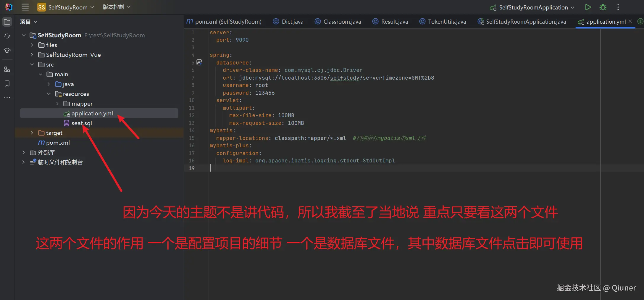
Task: Click classpath:mapper/*.xml value
Action: pyautogui.click(x=310, y=138)
